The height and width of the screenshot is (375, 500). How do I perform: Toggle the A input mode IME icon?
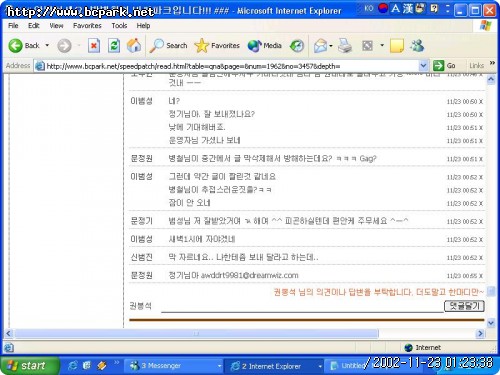395,8
